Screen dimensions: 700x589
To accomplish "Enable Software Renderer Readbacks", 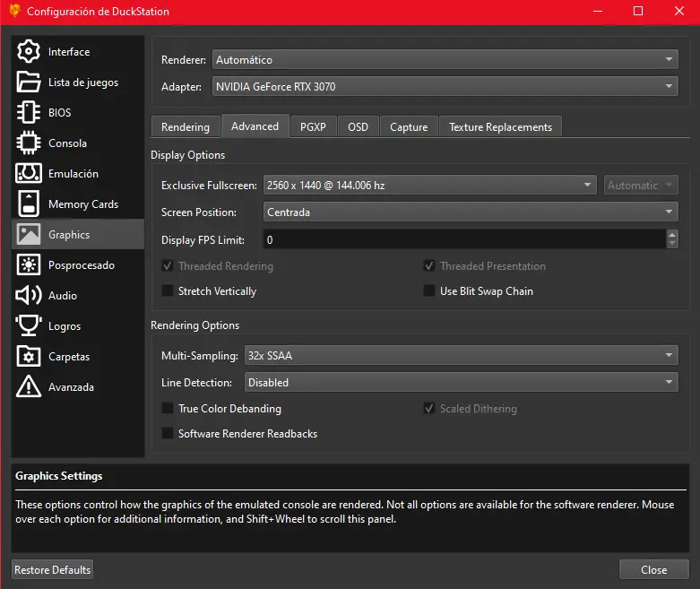I will coord(168,433).
